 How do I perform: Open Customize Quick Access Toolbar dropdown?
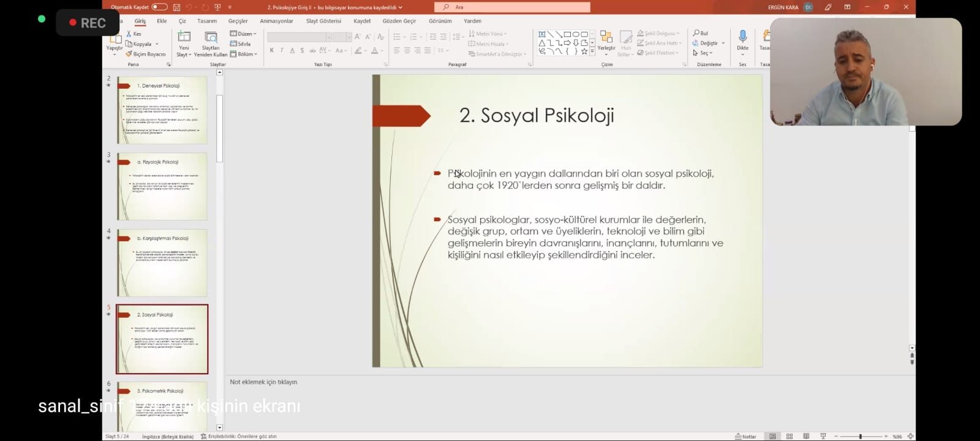click(x=230, y=7)
